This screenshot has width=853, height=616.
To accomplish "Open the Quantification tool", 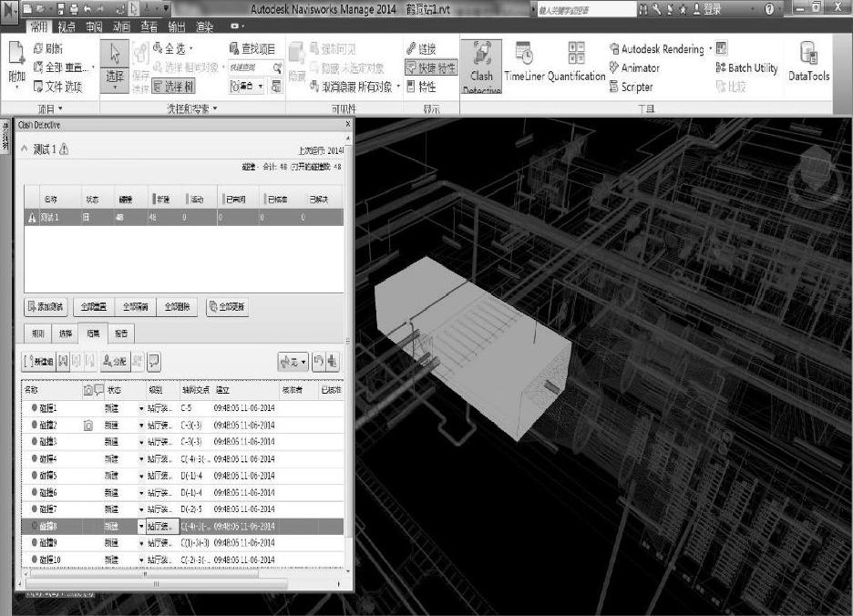I will pyautogui.click(x=576, y=63).
